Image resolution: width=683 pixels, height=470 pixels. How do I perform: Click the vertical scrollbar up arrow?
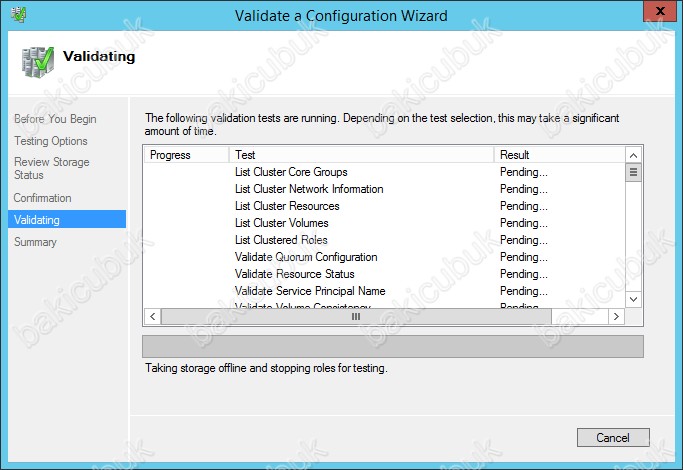pyautogui.click(x=633, y=156)
